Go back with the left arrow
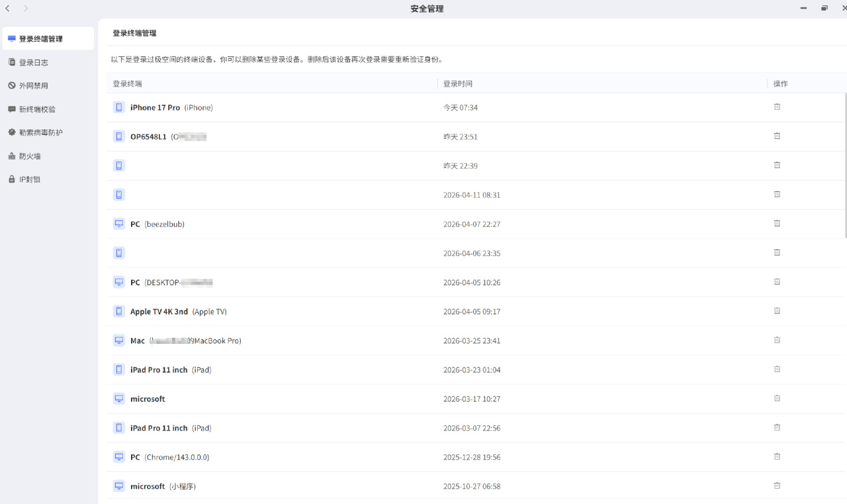 click(x=7, y=9)
